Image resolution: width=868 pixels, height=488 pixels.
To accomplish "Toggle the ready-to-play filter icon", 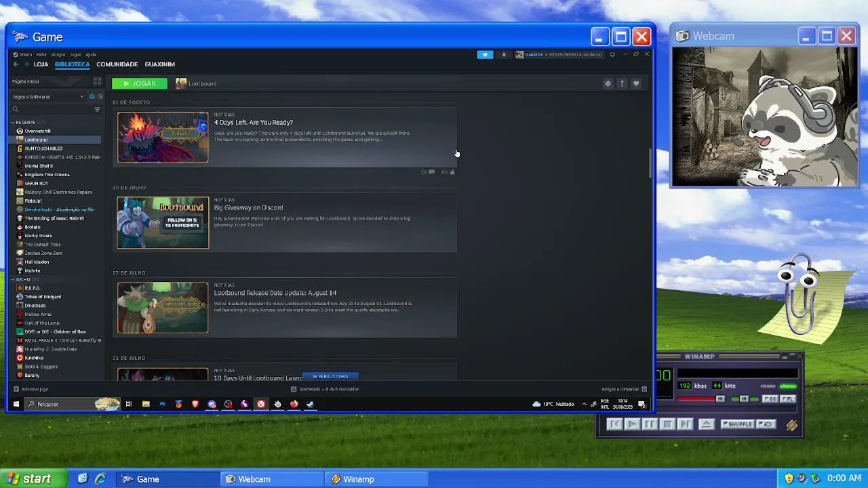I will pos(100,97).
